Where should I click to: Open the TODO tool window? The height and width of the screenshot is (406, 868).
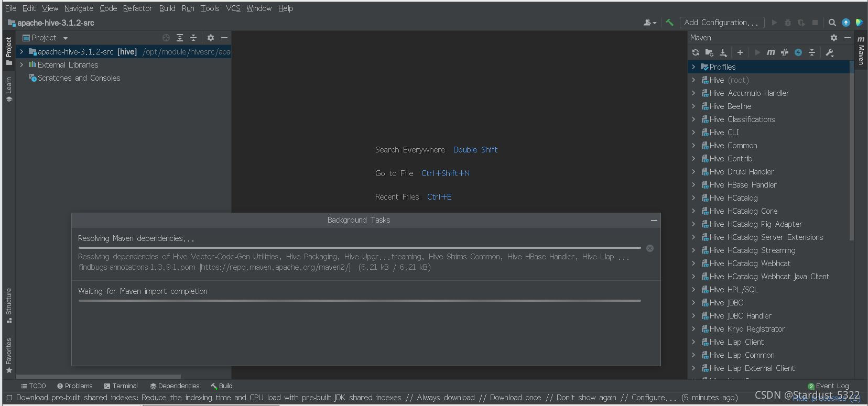(33, 386)
